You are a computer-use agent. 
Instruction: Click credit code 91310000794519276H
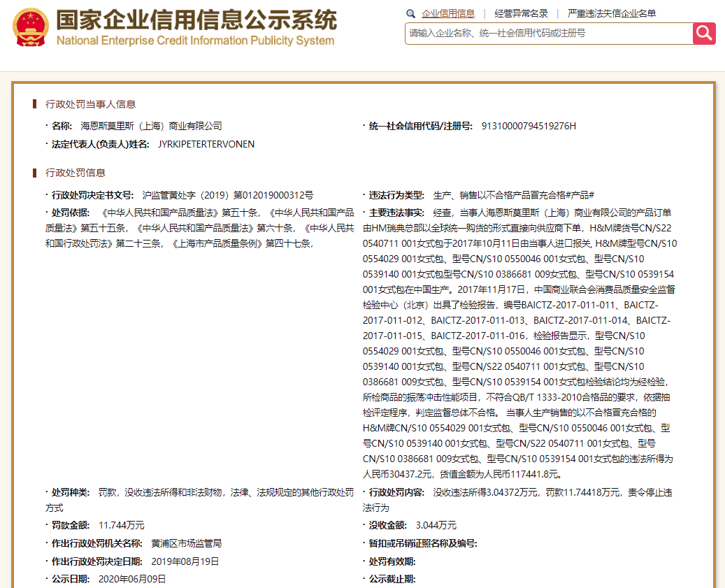[x=529, y=126]
